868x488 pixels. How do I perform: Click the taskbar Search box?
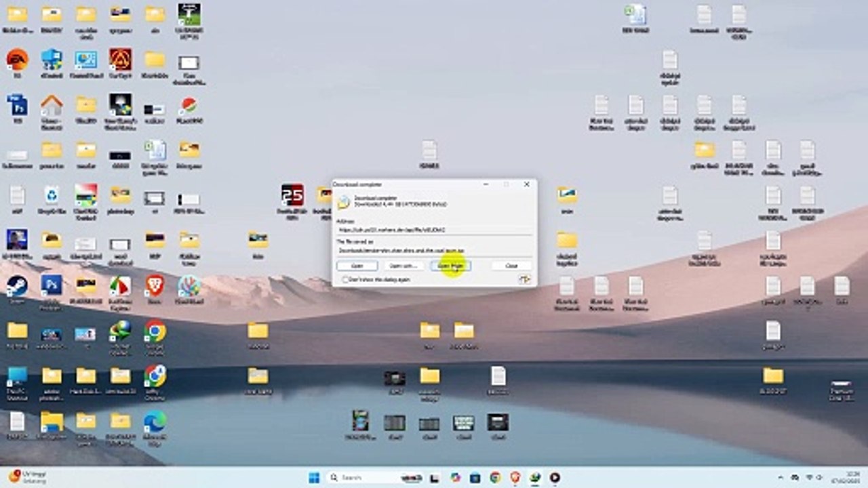point(375,477)
